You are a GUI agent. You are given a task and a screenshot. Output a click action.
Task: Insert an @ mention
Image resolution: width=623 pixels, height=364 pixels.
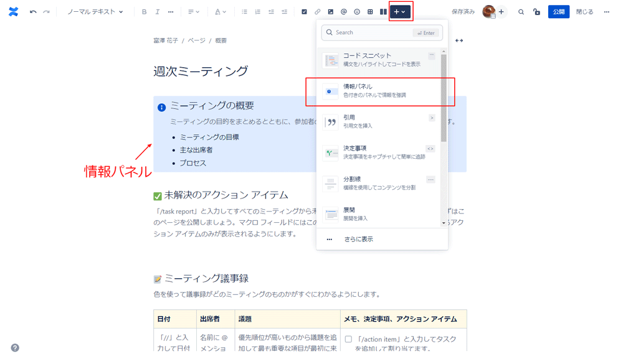point(344,12)
